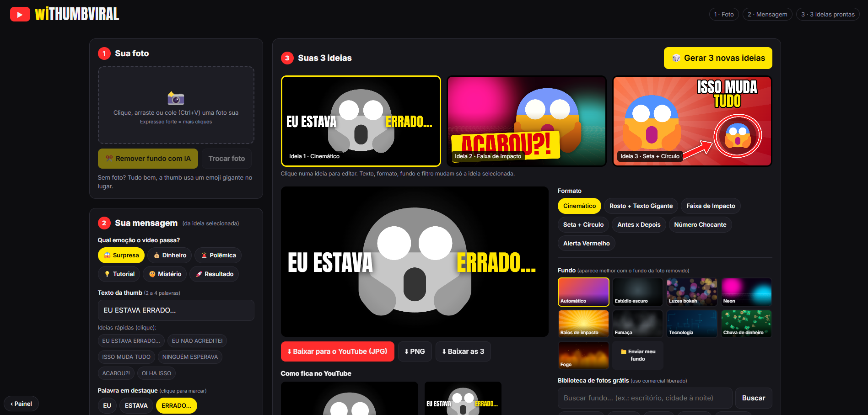Select Ideia 1 Cinemático thumbnail
This screenshot has height=415, width=868.
click(x=361, y=121)
